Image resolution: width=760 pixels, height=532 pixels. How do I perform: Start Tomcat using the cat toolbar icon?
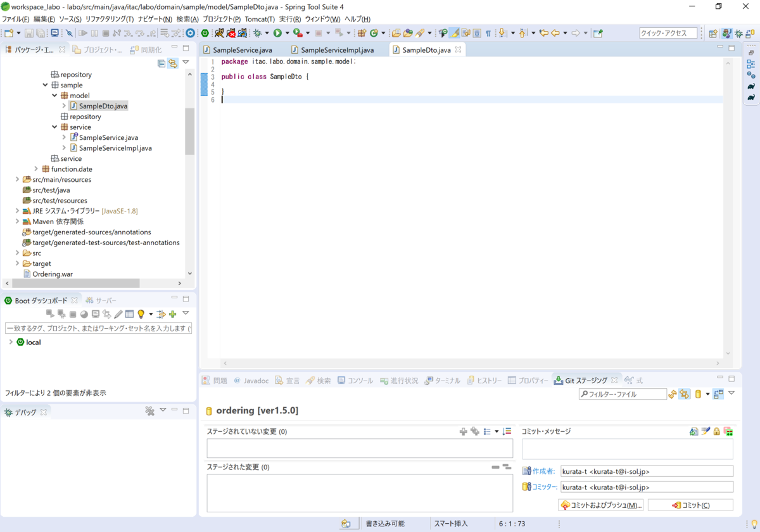click(220, 33)
